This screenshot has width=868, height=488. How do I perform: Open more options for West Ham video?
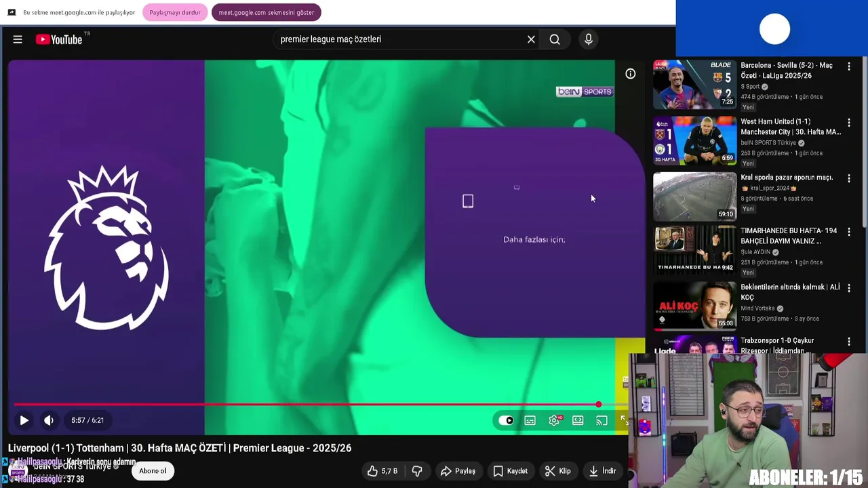(x=848, y=123)
